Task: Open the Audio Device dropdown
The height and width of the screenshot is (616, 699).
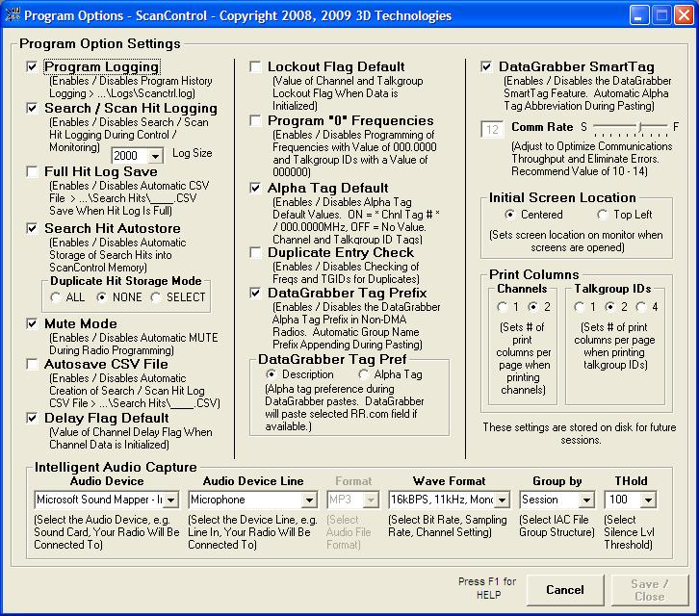Action: [x=171, y=500]
